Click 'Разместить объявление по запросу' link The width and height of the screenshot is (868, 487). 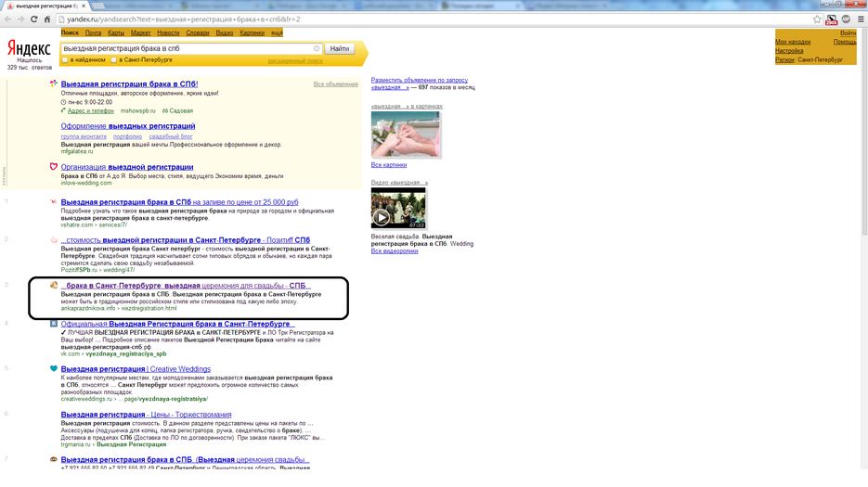pyautogui.click(x=419, y=81)
